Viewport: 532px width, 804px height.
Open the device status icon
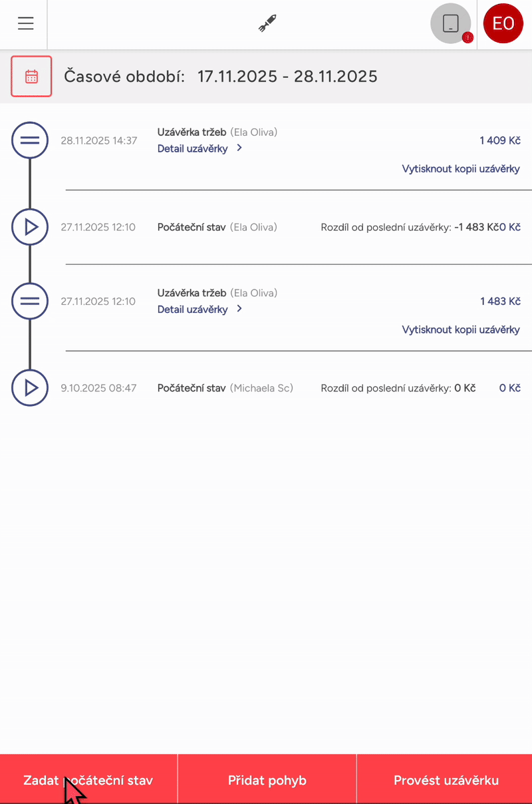[451, 24]
